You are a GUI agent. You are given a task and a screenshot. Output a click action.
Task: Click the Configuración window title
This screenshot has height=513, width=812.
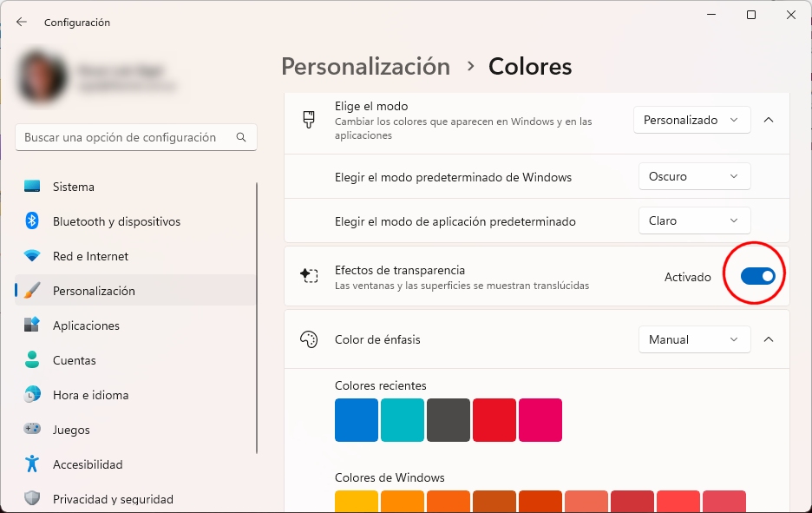pyautogui.click(x=77, y=23)
